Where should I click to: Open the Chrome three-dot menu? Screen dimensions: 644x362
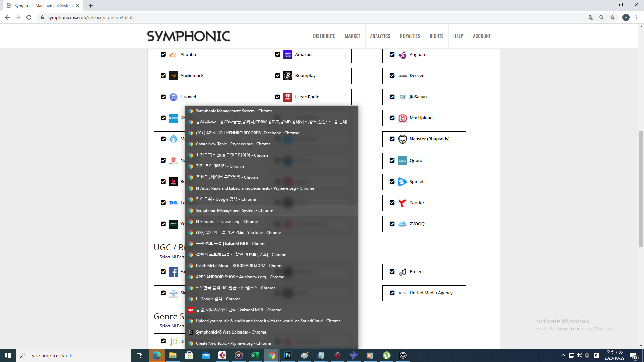click(x=637, y=17)
